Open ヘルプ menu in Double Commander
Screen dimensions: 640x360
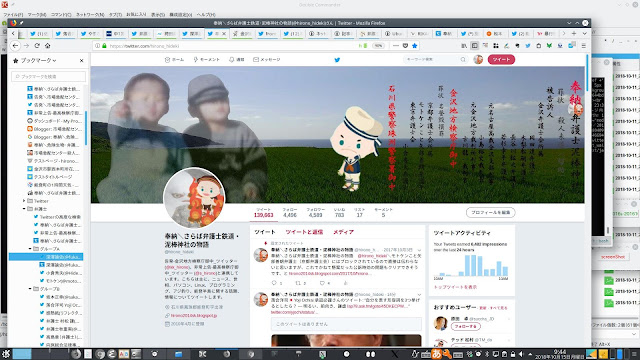click(206, 15)
